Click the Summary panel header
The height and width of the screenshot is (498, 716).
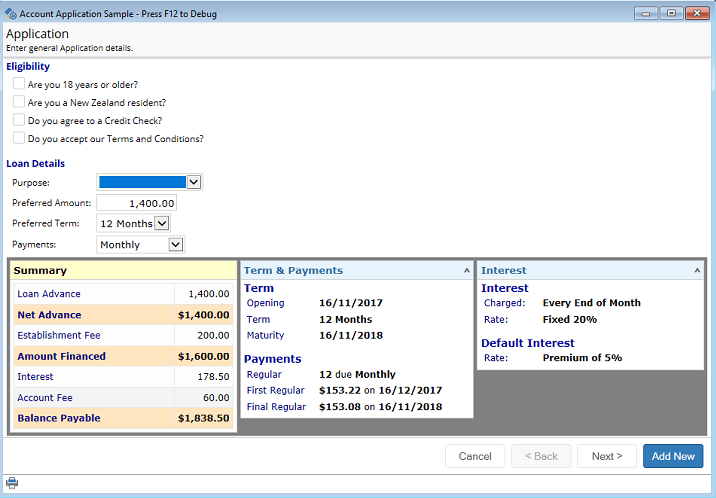point(123,270)
